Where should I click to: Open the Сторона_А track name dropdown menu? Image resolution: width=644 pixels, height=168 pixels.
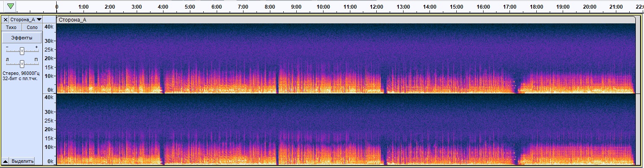pos(26,19)
